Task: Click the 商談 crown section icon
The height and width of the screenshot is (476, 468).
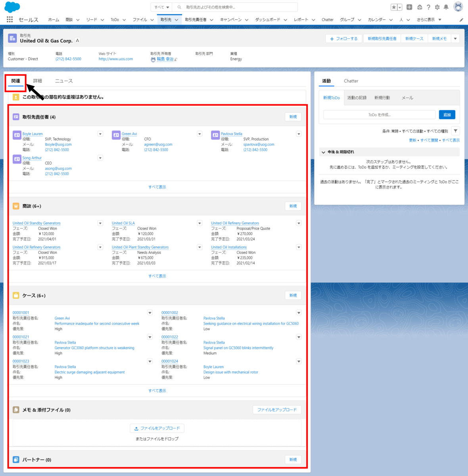Action: pyautogui.click(x=16, y=206)
